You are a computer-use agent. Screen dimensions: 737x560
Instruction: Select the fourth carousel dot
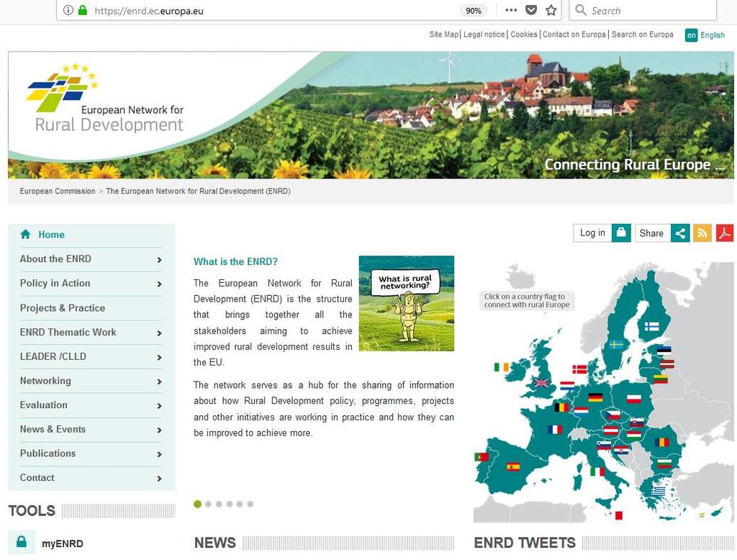(x=230, y=504)
